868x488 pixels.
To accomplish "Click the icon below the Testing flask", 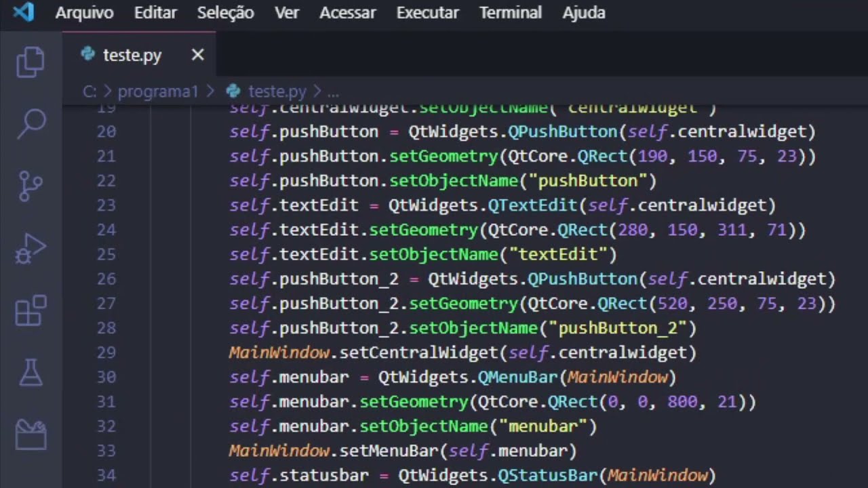I will tap(31, 434).
